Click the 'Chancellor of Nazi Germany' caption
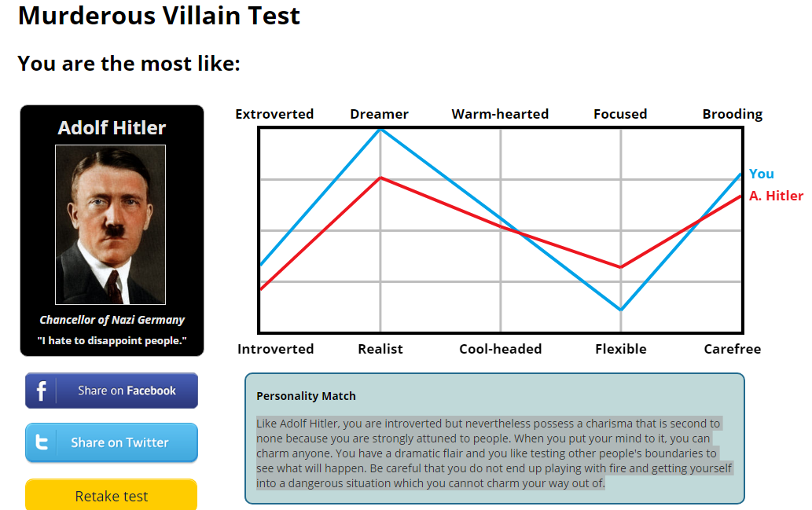The width and height of the screenshot is (812, 510). click(112, 320)
